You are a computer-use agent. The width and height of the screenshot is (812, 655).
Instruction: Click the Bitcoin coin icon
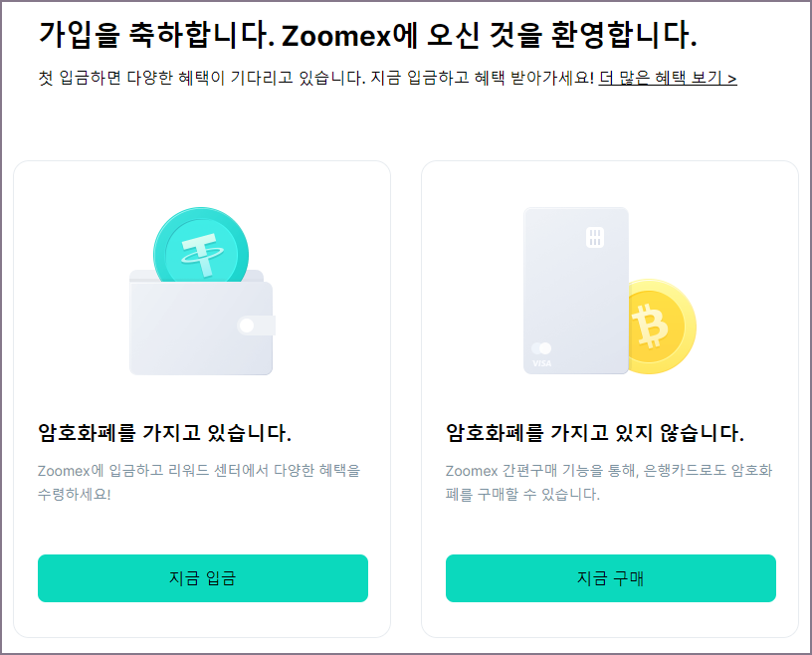[659, 324]
